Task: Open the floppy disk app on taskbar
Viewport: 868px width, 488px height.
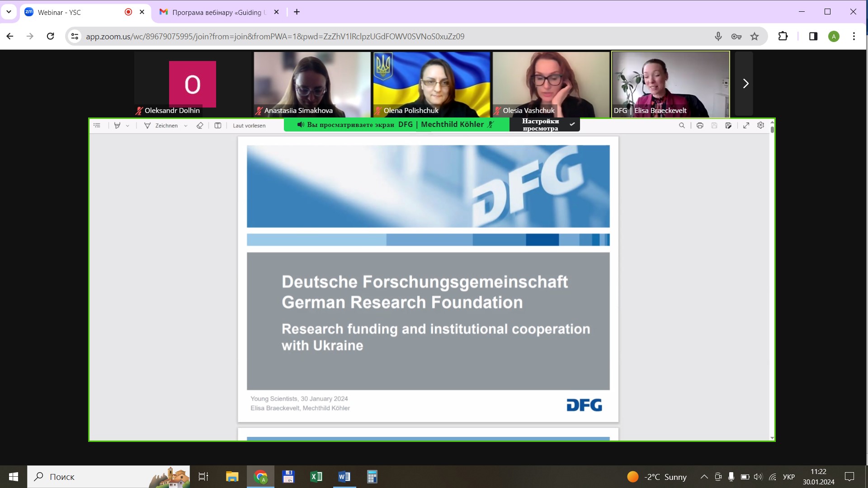Action: [x=288, y=477]
